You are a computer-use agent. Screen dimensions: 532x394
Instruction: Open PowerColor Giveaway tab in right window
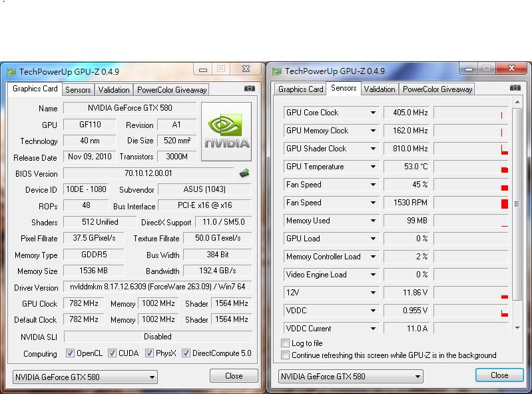437,89
